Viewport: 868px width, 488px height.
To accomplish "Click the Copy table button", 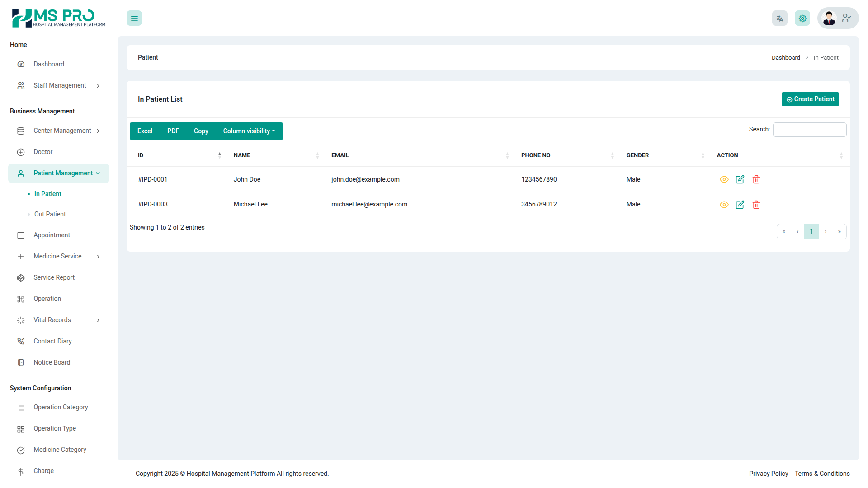I will click(201, 131).
